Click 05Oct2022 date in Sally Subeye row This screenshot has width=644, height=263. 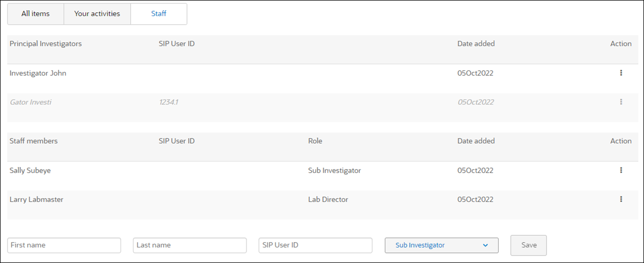[x=475, y=170]
